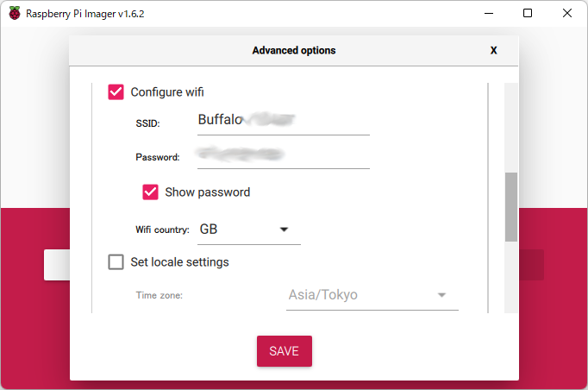Click the Show password label

point(208,192)
